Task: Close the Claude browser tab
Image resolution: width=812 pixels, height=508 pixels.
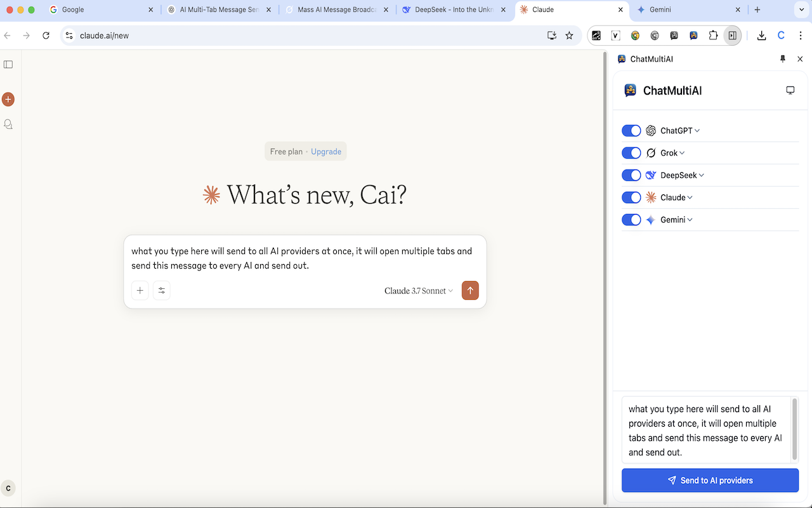Action: pyautogui.click(x=620, y=10)
